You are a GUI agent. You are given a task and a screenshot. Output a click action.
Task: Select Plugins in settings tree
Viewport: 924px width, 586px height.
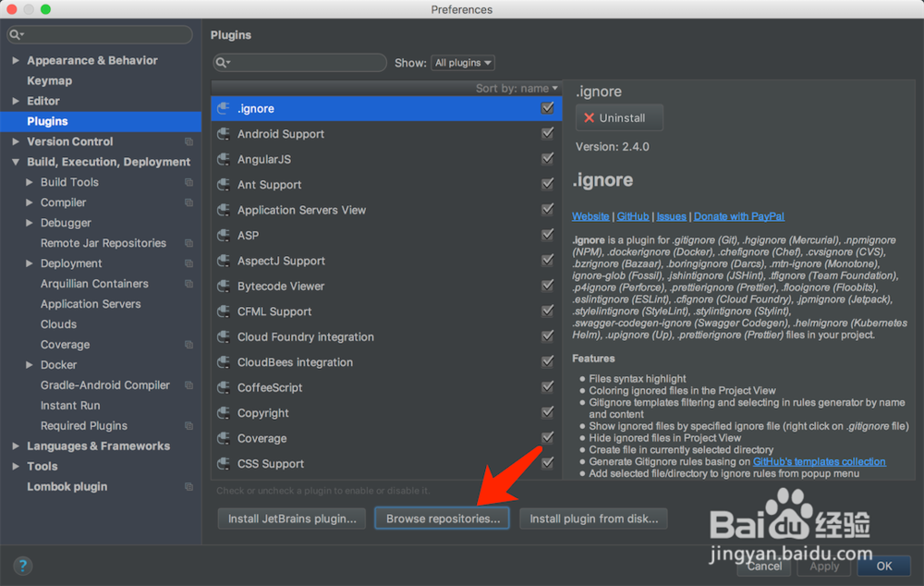click(101, 121)
